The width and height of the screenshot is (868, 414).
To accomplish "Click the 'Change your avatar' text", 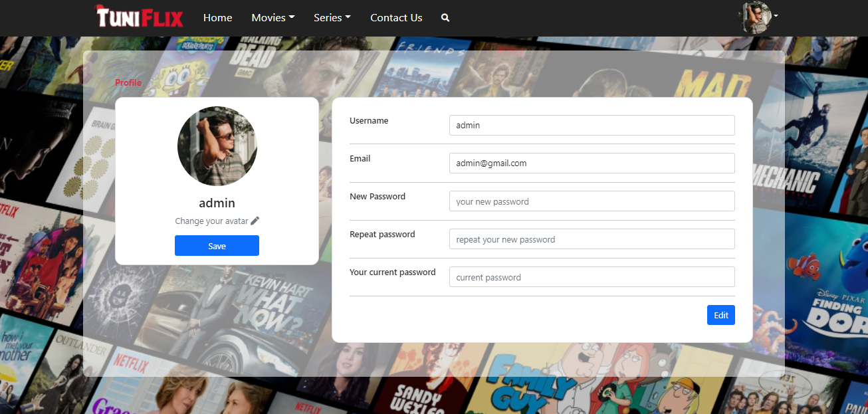I will point(211,221).
